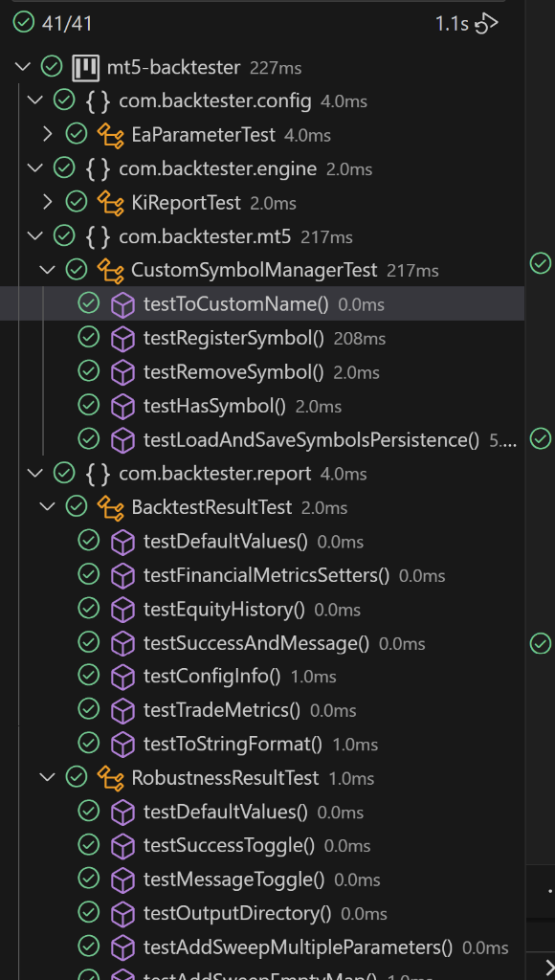
Task: Click the green pass icon of testAddSweepMultipleParameters()
Action: pos(89,947)
